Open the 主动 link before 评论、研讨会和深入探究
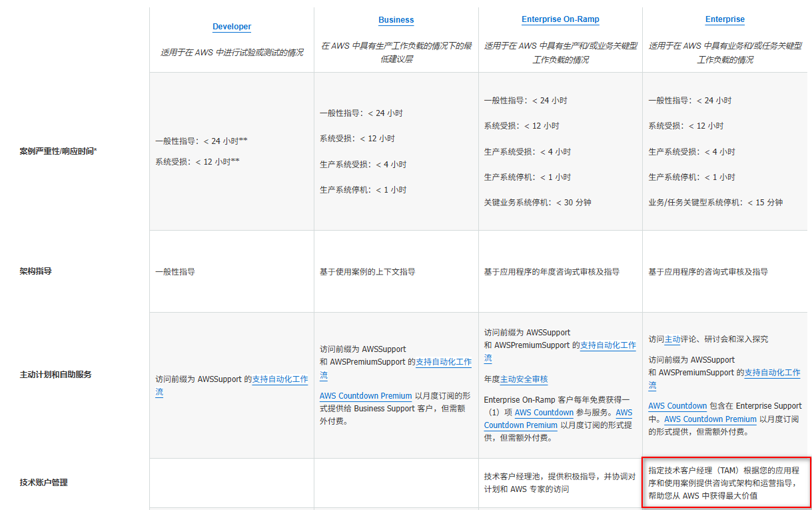 [x=672, y=339]
